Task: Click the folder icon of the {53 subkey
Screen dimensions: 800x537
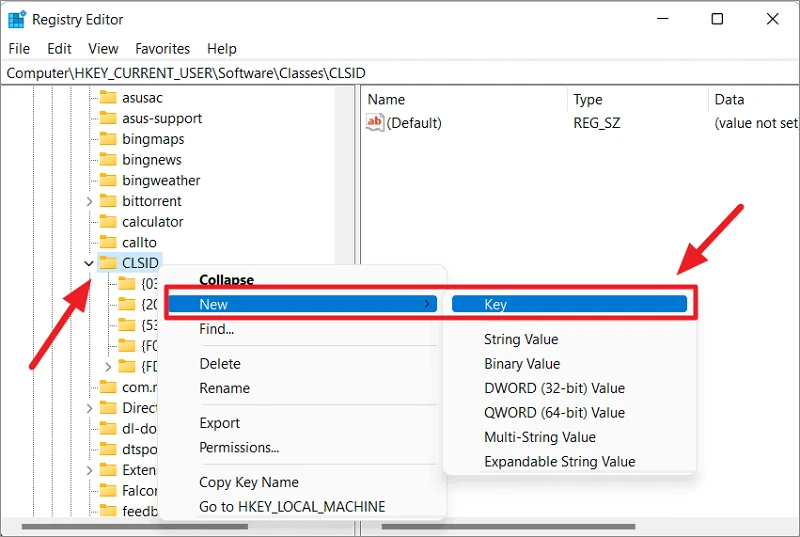Action: click(127, 325)
